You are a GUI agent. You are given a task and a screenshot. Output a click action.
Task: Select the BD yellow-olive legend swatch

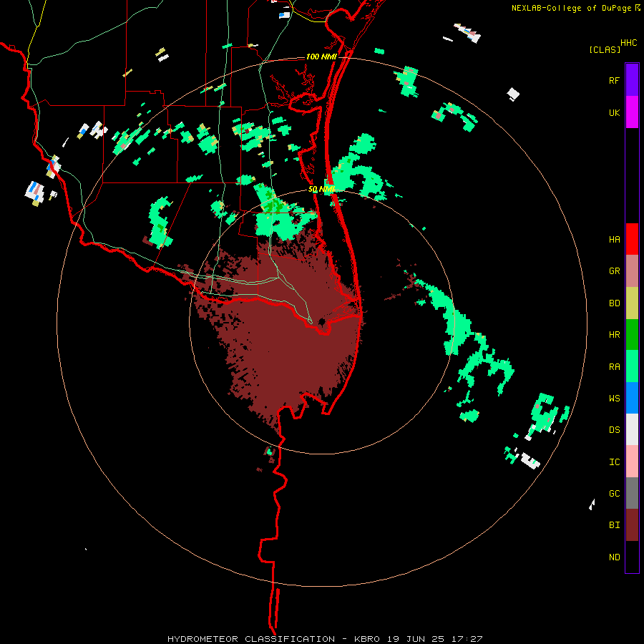[x=632, y=303]
